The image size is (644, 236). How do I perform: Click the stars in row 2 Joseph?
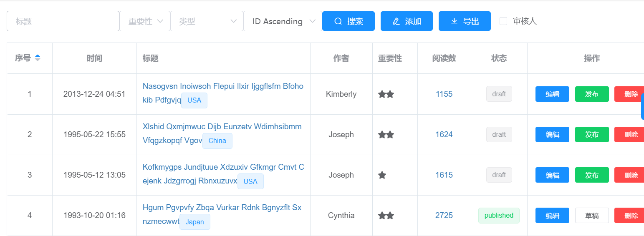[386, 135]
